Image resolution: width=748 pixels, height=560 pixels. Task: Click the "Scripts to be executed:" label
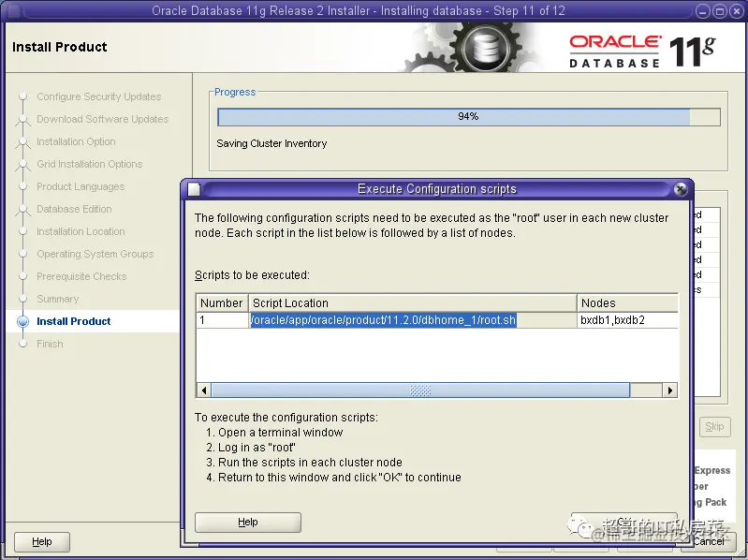[252, 274]
